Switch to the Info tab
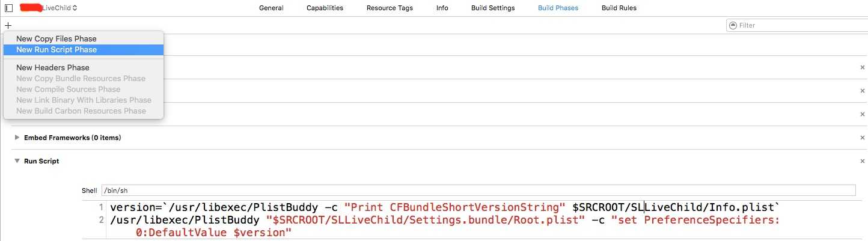Viewport: 868px width, 241px height. pos(442,8)
